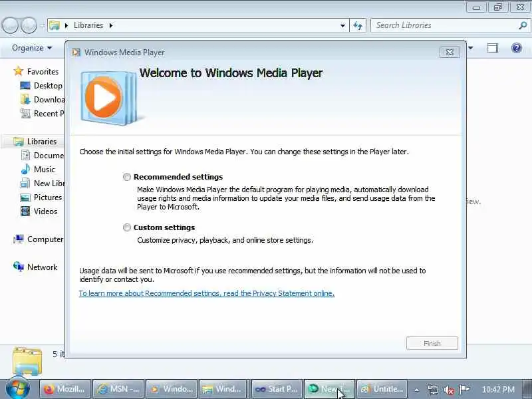The width and height of the screenshot is (532, 399).
Task: Switch to the Untitled taskbar button
Action: 382,389
